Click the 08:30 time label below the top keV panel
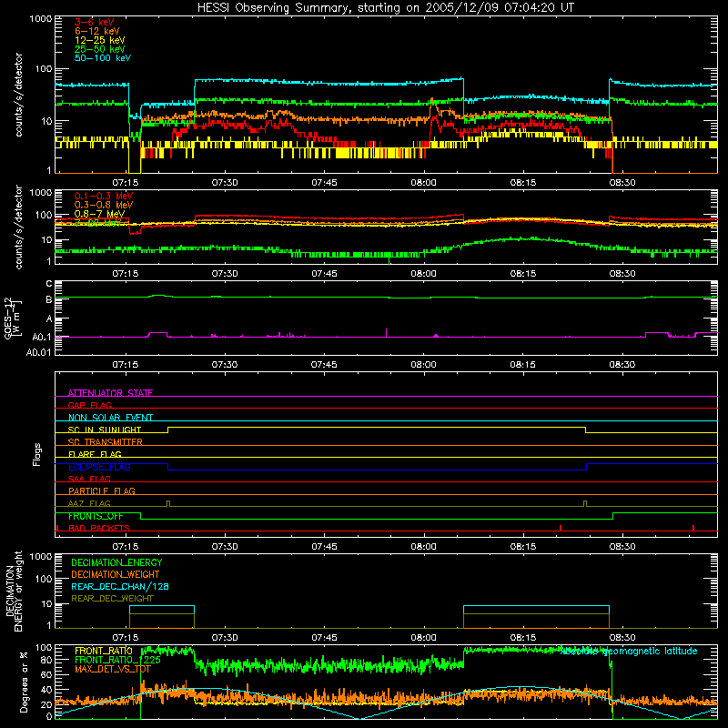 (x=622, y=183)
